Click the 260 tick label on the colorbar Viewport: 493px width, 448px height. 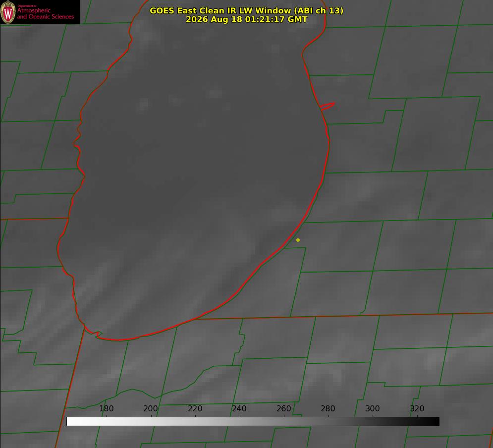pos(283,408)
